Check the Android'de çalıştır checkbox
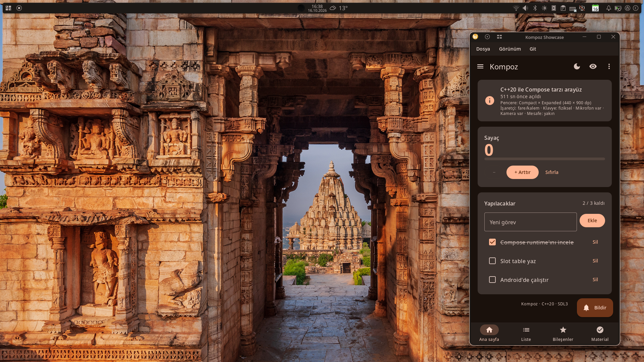The image size is (644, 362). click(492, 280)
